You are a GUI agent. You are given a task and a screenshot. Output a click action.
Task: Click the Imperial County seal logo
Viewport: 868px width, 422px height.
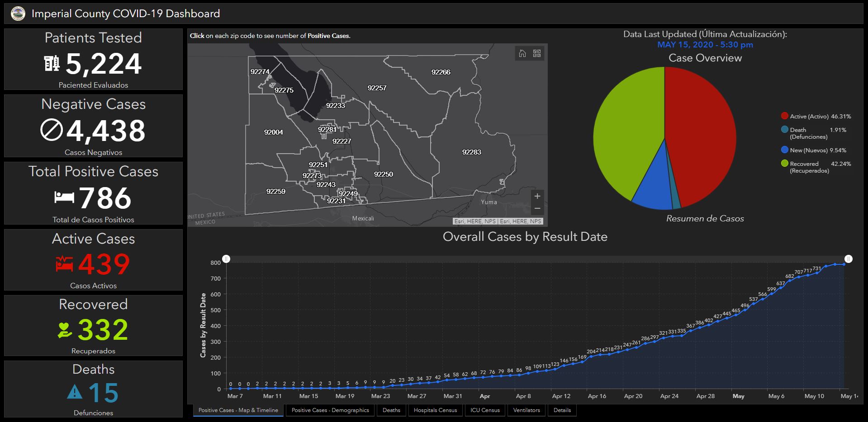click(x=18, y=14)
